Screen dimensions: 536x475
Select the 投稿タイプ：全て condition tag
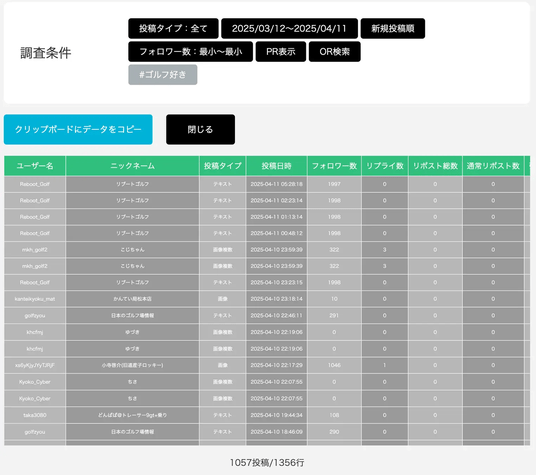pos(173,28)
